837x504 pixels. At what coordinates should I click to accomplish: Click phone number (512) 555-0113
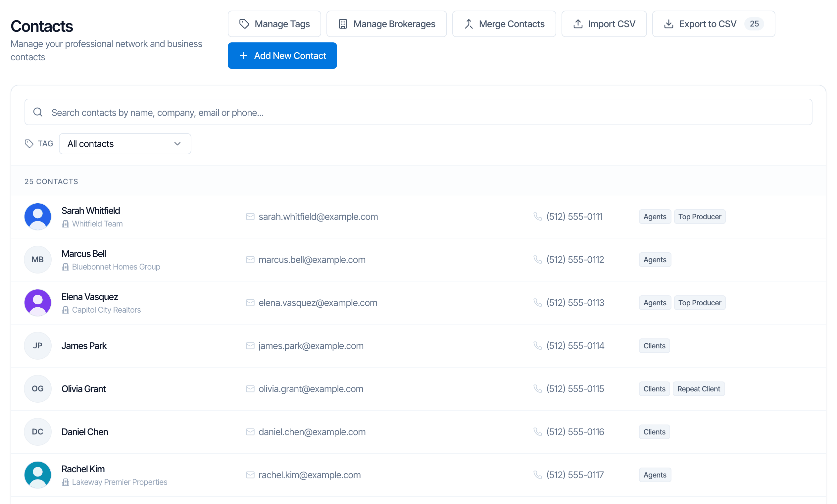click(575, 303)
